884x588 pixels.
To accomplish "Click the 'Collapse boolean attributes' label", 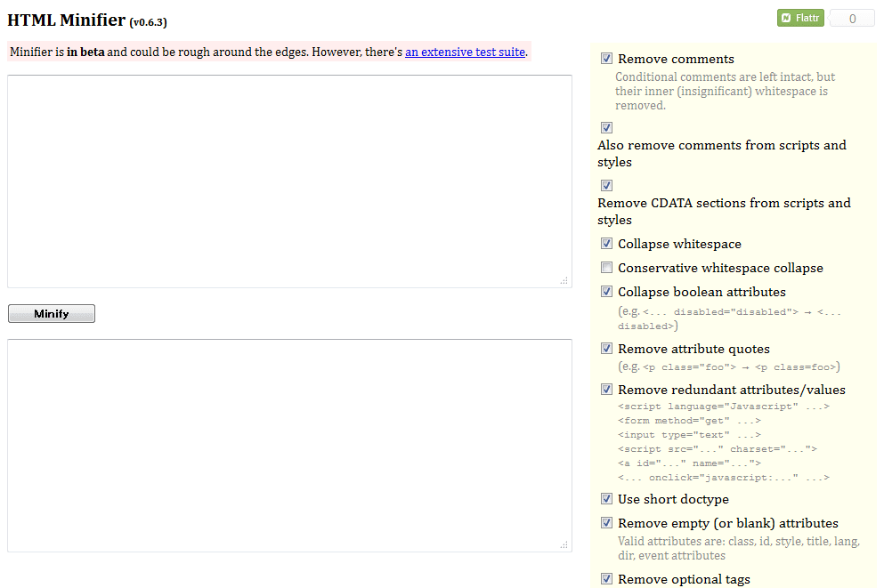I will click(x=702, y=293).
